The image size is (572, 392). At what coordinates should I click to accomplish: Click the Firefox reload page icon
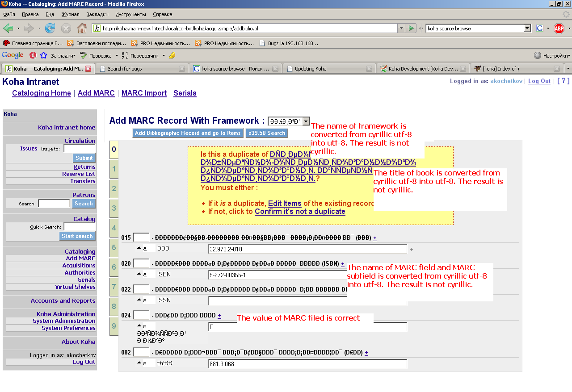(50, 29)
